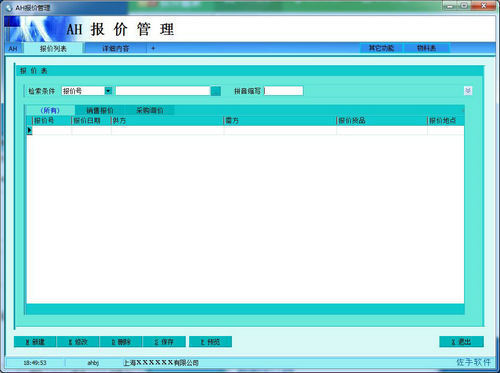Click the 预览 button
The image size is (500, 373).
[210, 342]
